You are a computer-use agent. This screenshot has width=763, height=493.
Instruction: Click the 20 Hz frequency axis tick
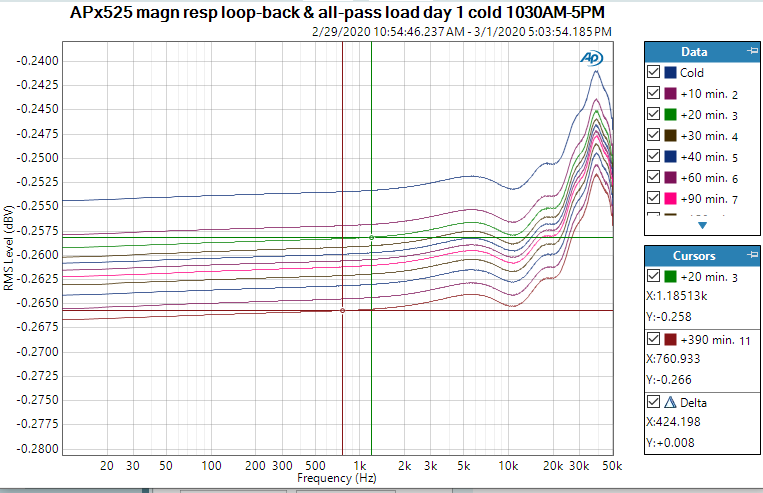click(x=107, y=466)
